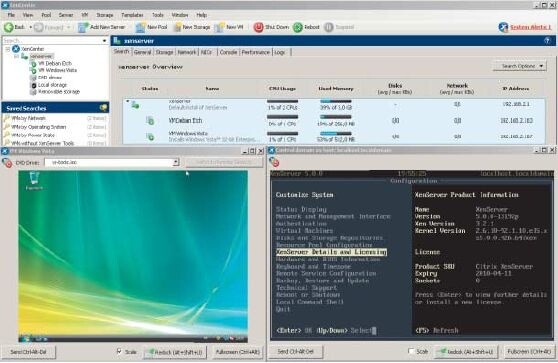Toggle Scale checkbox in Vista console window
The image size is (558, 363).
[119, 351]
